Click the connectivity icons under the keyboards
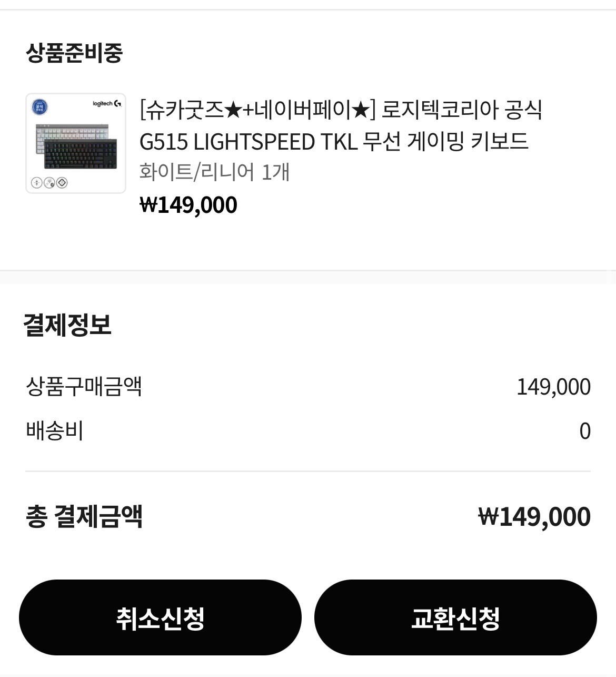The width and height of the screenshot is (616, 677). (x=49, y=183)
